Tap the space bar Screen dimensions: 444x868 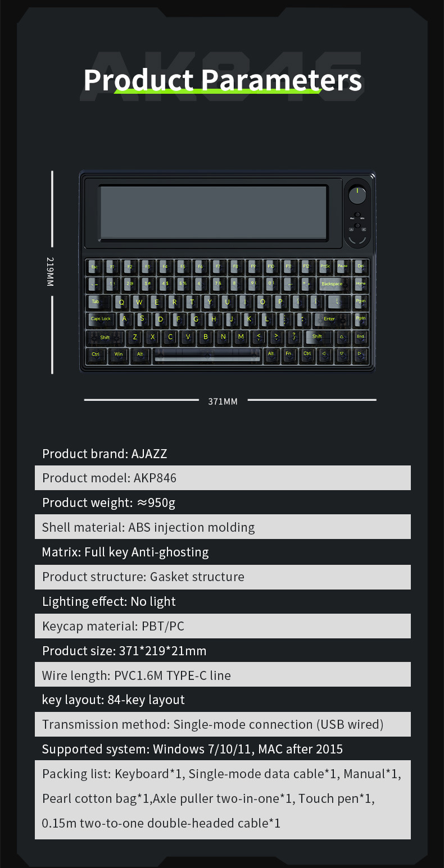tap(207, 354)
